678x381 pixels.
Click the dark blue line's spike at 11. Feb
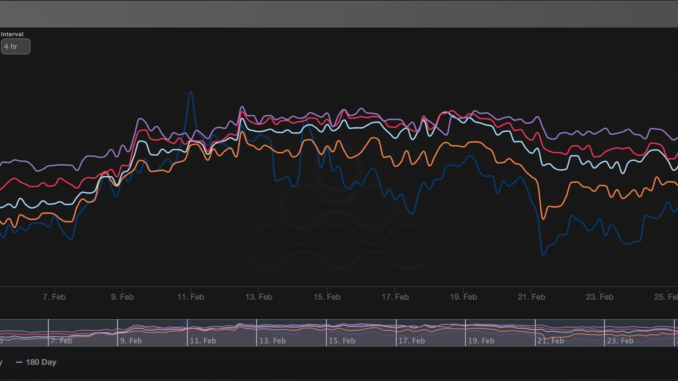[x=191, y=92]
